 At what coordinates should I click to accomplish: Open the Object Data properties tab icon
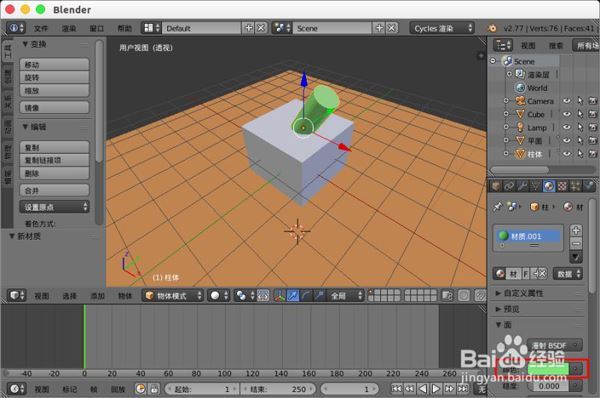click(535, 186)
